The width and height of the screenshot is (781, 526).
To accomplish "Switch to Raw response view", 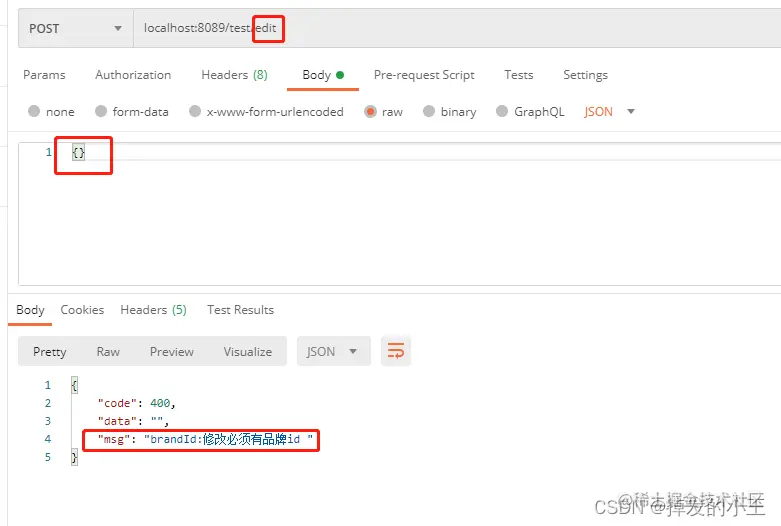I will click(x=108, y=352).
